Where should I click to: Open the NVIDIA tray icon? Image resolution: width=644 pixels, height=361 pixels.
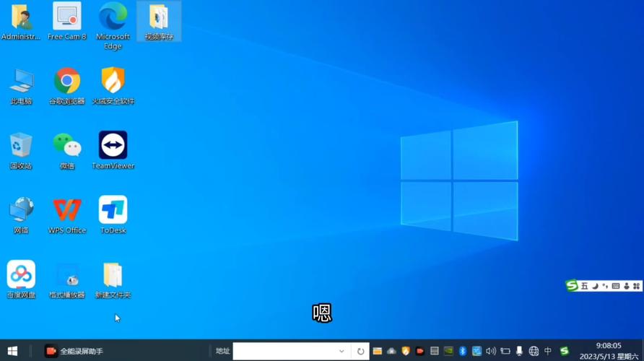(448, 351)
